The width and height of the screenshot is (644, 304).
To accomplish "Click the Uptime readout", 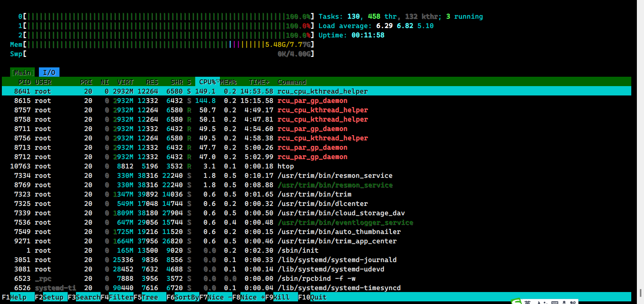I will click(x=351, y=35).
